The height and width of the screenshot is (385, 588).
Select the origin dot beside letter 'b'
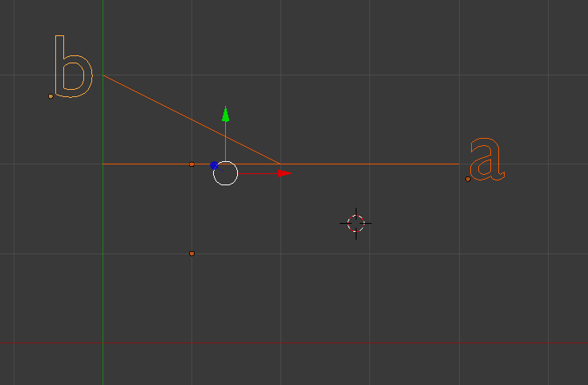(x=50, y=96)
